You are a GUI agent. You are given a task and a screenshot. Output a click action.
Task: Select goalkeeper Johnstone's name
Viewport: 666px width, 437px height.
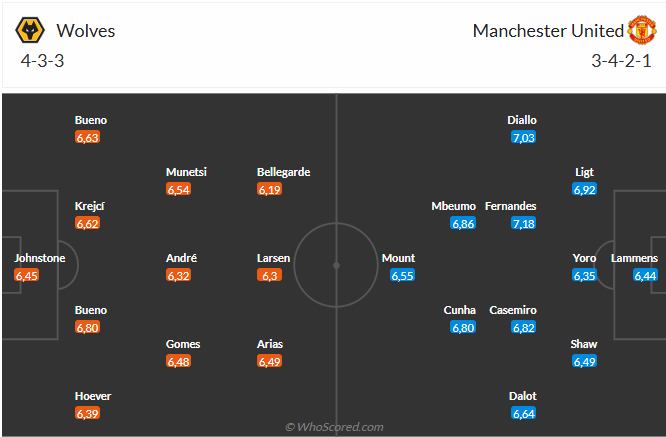[40, 258]
